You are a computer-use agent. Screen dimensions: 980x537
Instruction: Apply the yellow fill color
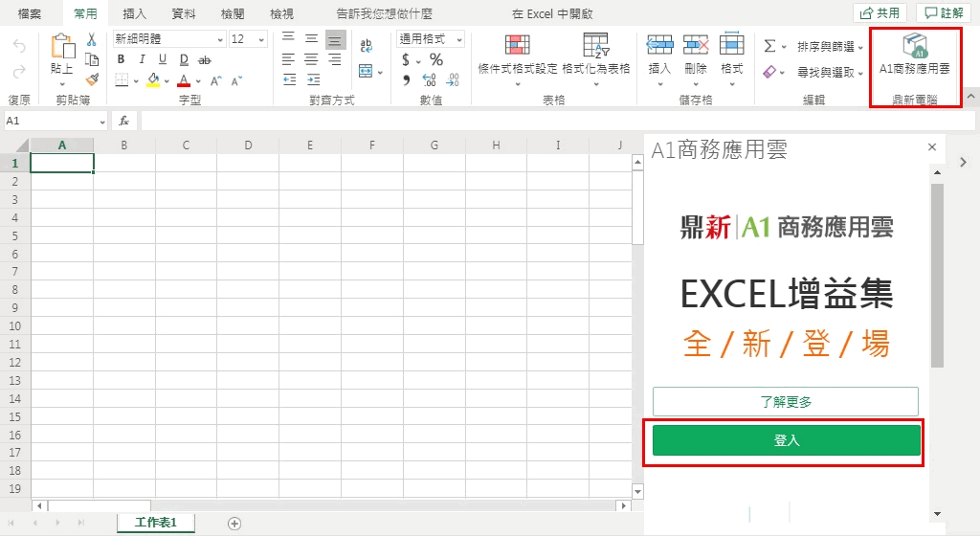[153, 80]
